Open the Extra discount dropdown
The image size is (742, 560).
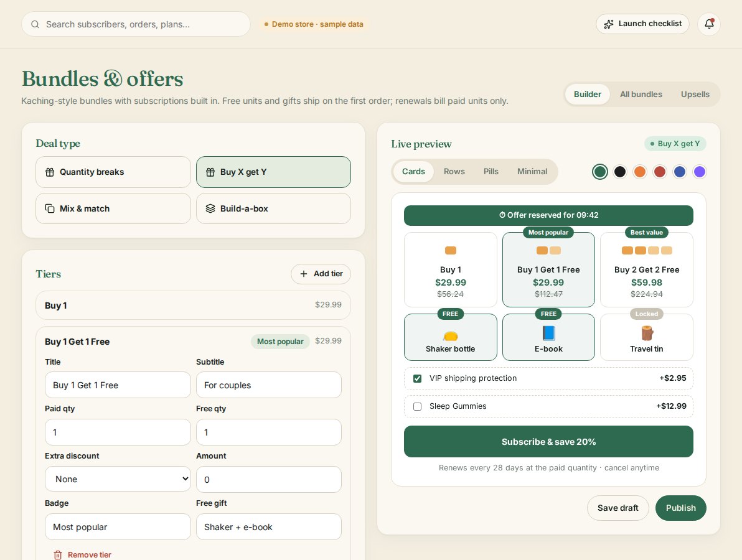[118, 479]
